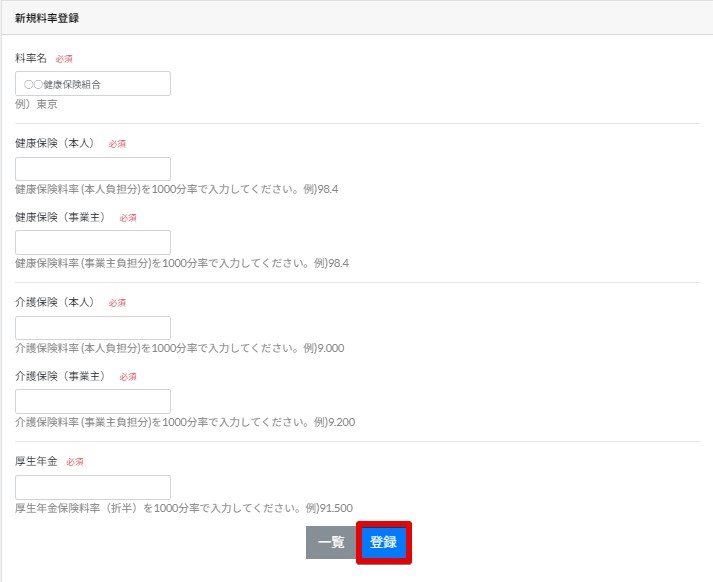Click the help text ending with 例)9.200

185,422
